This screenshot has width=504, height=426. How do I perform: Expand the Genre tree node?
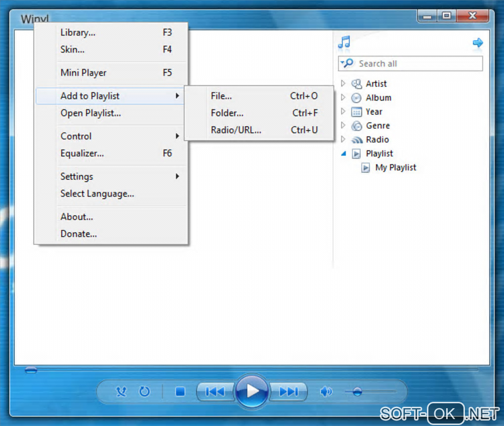[343, 125]
